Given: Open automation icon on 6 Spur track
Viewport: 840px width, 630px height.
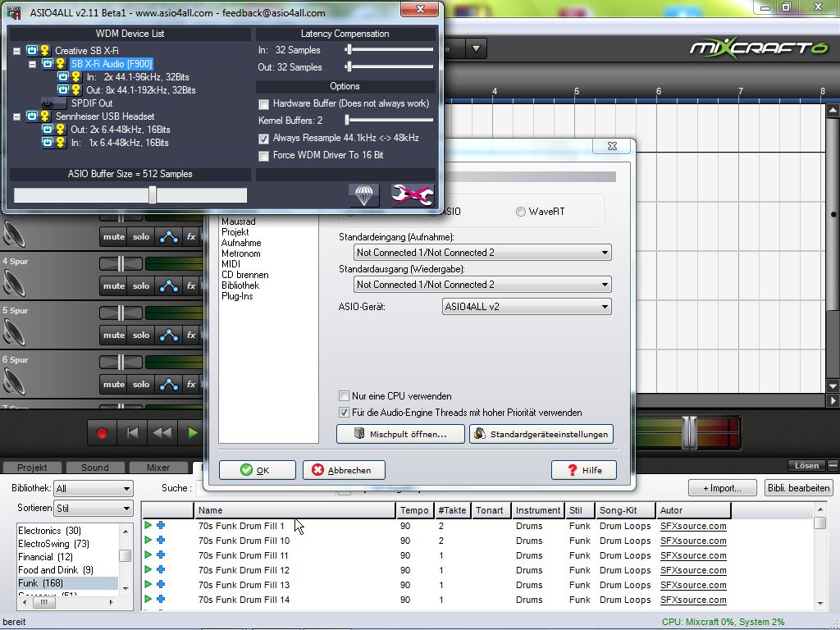Looking at the screenshot, I should tap(169, 385).
